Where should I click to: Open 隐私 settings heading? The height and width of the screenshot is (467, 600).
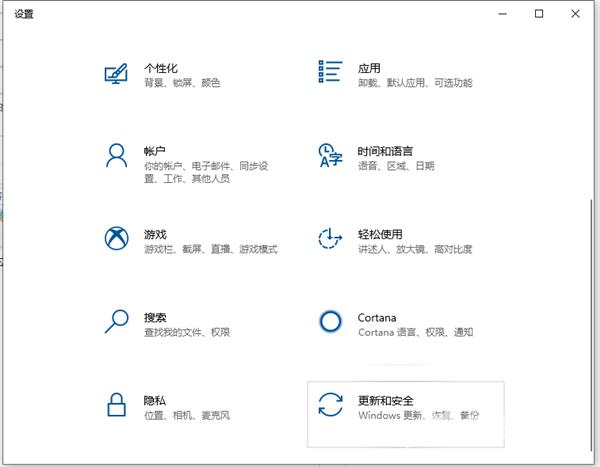point(155,400)
